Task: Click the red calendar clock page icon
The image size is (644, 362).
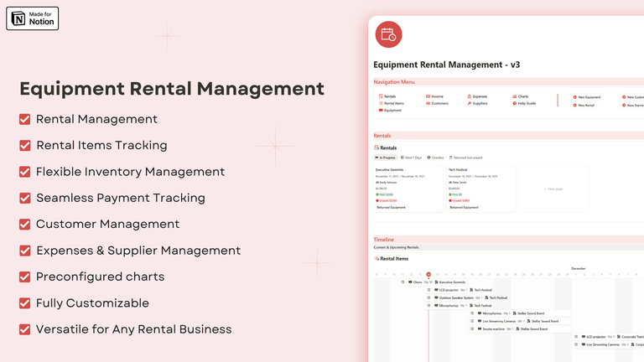Action: [x=388, y=34]
